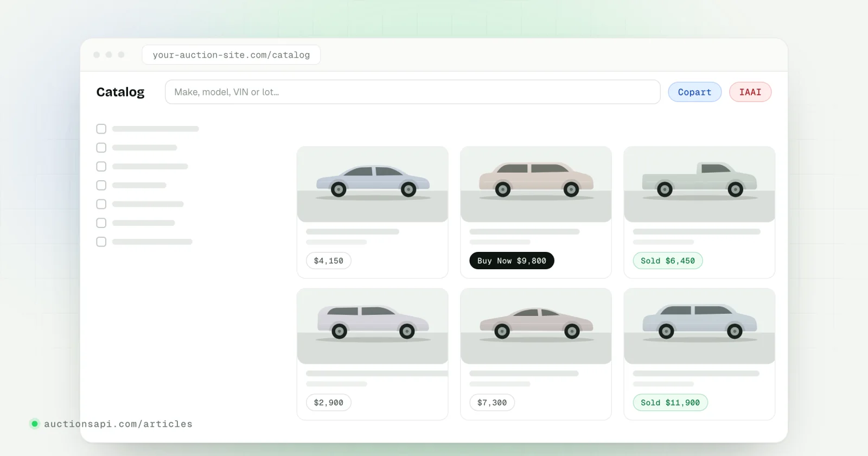Tick the sixth filter checkbox in the sidebar
This screenshot has width=868, height=456.
click(x=101, y=223)
